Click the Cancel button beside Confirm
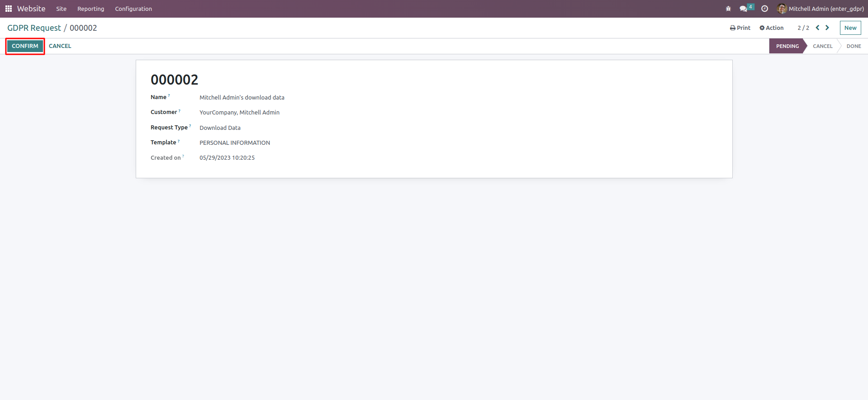This screenshot has width=868, height=400. [x=60, y=46]
